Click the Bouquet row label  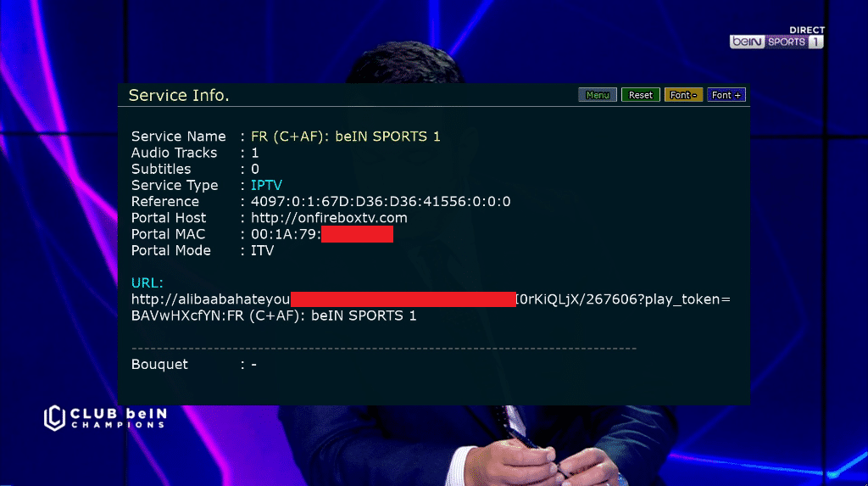pyautogui.click(x=159, y=364)
